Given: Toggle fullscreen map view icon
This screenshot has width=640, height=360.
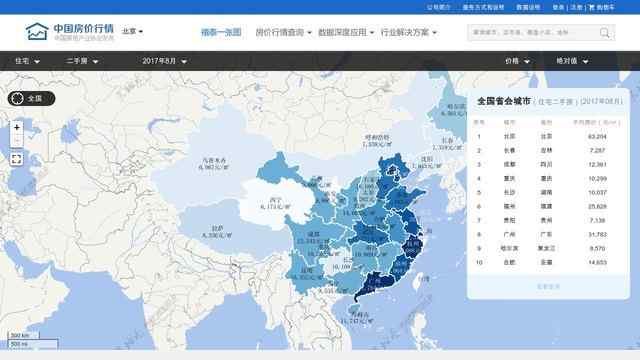Looking at the screenshot, I should 16,159.
